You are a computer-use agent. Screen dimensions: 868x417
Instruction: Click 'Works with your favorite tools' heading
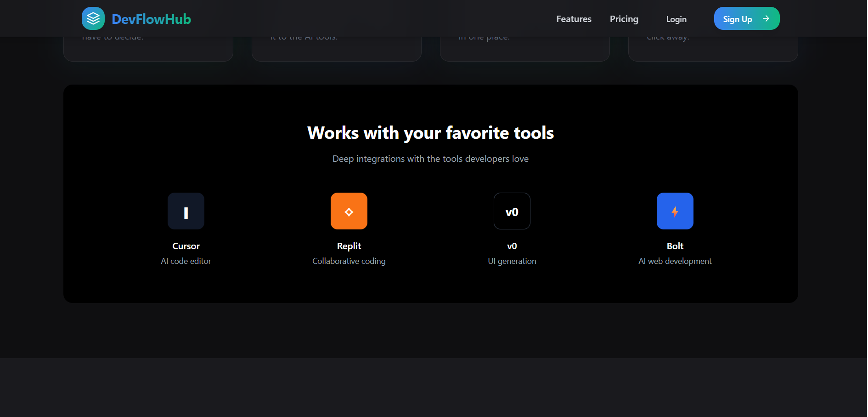[x=431, y=133]
